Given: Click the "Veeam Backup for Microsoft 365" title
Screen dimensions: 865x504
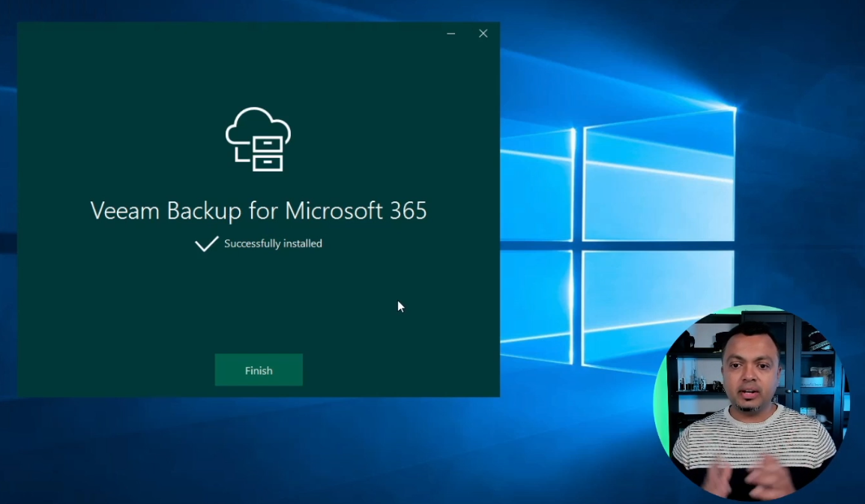Looking at the screenshot, I should click(259, 210).
